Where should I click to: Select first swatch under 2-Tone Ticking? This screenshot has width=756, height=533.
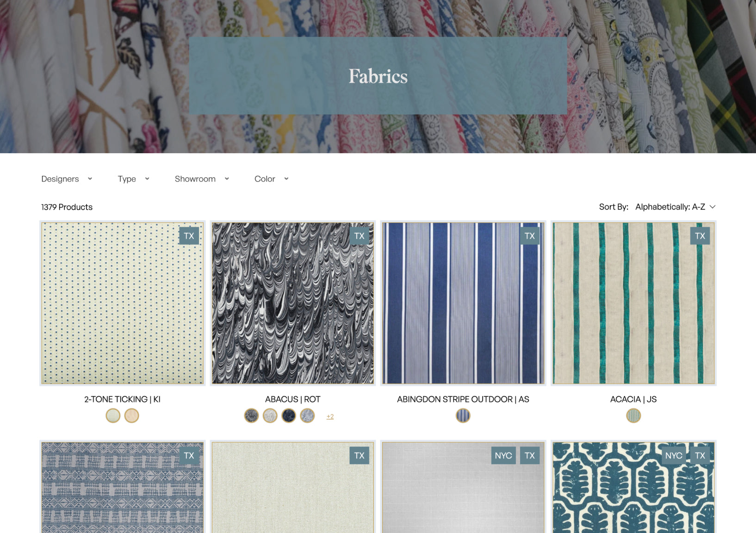113,416
